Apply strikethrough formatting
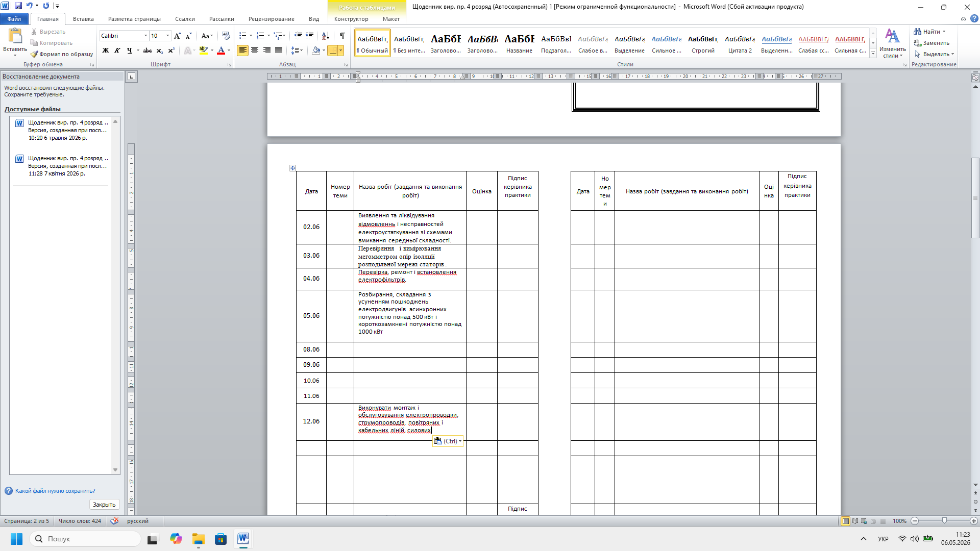Image resolution: width=980 pixels, height=551 pixels. [148, 51]
